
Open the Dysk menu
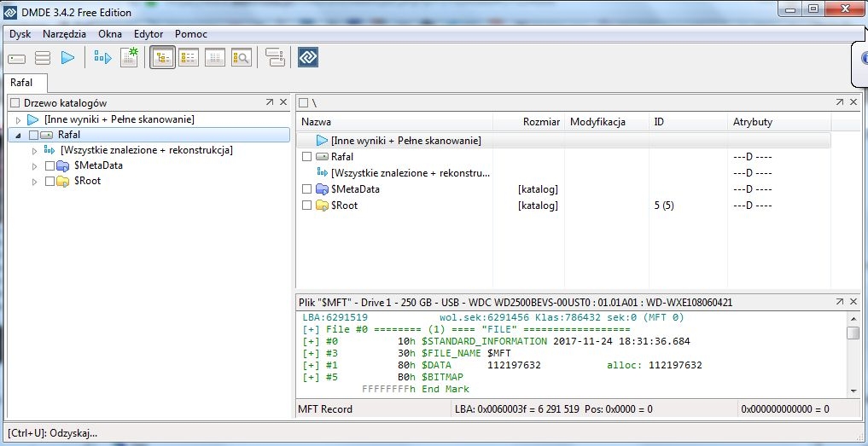click(x=20, y=34)
